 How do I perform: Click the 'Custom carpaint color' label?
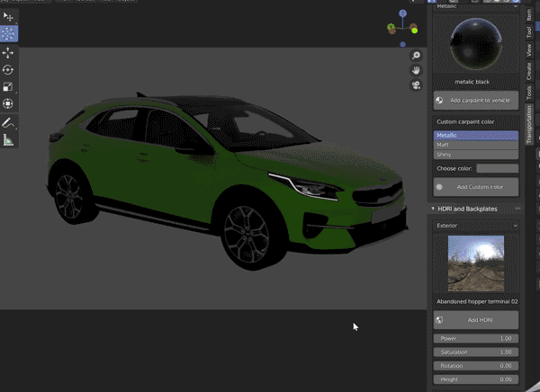click(x=465, y=122)
